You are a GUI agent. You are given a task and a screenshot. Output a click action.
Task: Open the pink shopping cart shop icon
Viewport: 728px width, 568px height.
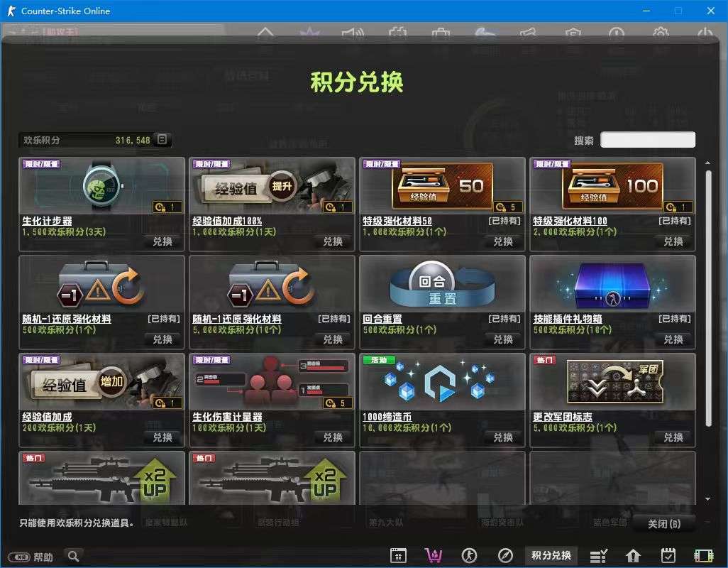click(x=433, y=555)
